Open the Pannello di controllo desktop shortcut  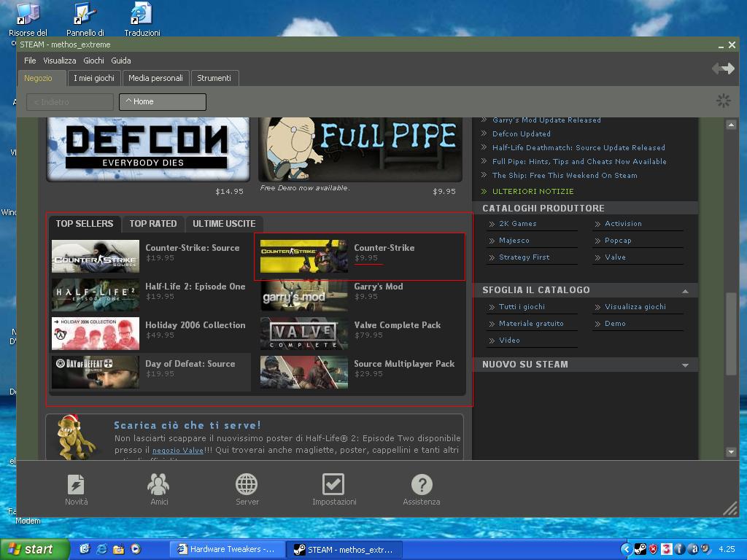[x=85, y=19]
